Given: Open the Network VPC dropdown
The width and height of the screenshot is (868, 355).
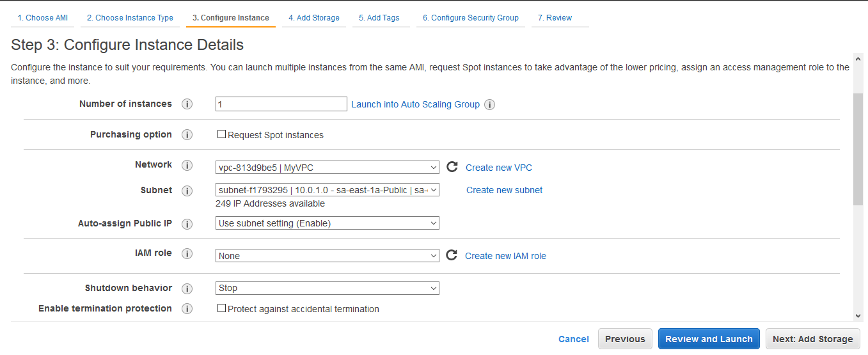Looking at the screenshot, I should click(x=327, y=168).
